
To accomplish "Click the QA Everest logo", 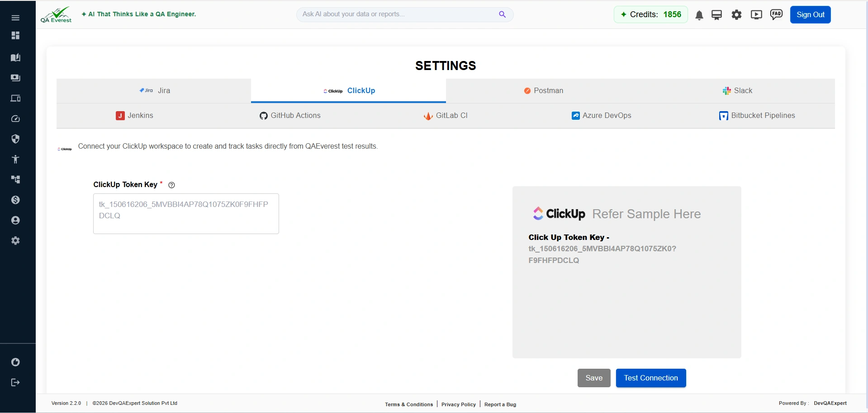I will click(x=57, y=14).
